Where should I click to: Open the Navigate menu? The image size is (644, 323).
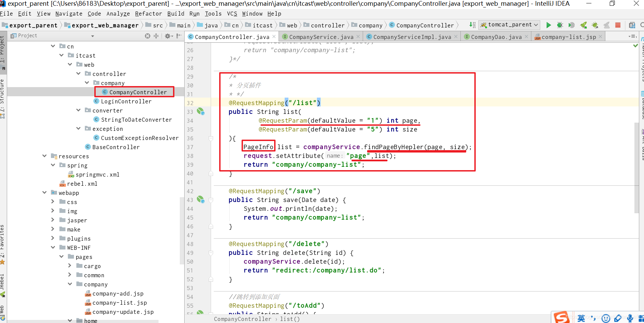[69, 14]
